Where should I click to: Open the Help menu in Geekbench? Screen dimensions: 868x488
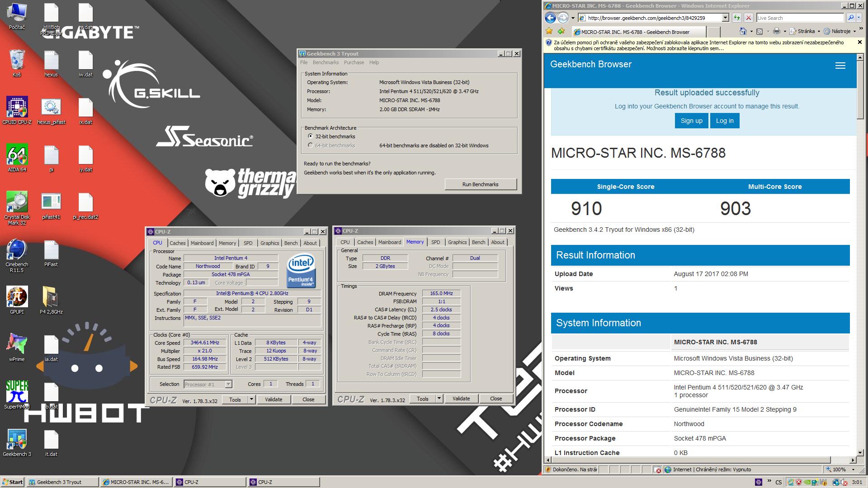374,62
